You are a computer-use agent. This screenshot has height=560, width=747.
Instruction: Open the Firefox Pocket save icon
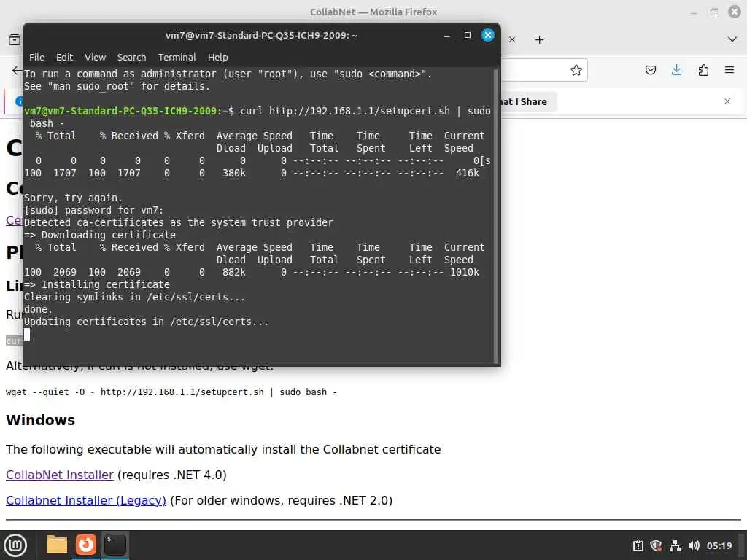click(650, 71)
